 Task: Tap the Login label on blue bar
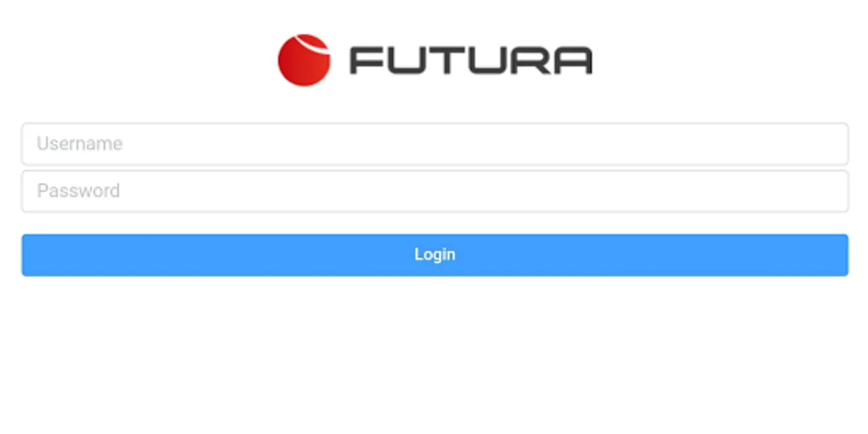click(435, 255)
